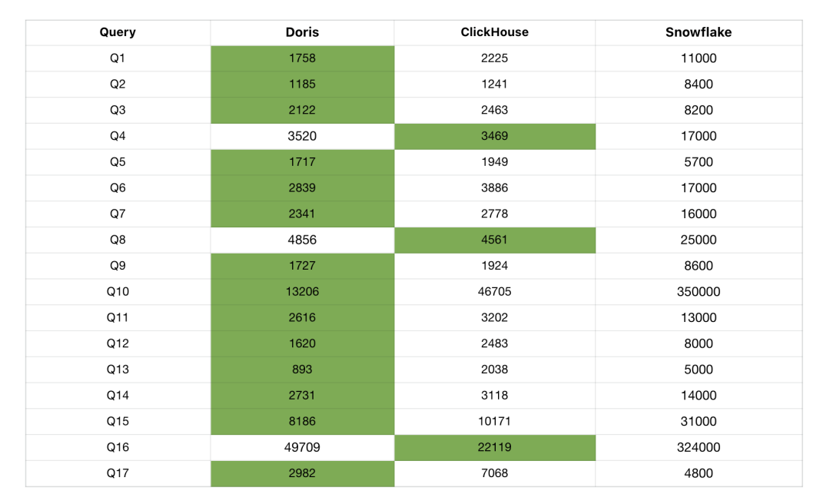Select the Query header cell
The width and height of the screenshot is (830, 504).
[118, 32]
